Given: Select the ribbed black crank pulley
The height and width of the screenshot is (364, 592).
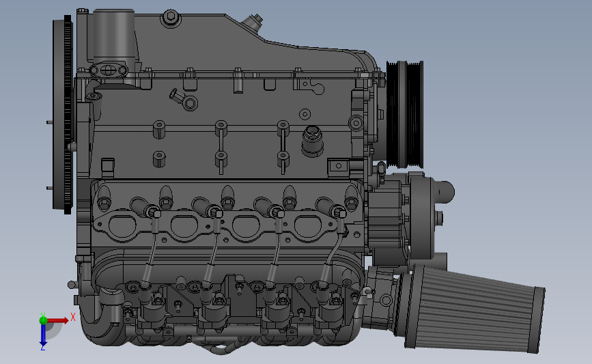Looking at the screenshot, I should (405, 114).
